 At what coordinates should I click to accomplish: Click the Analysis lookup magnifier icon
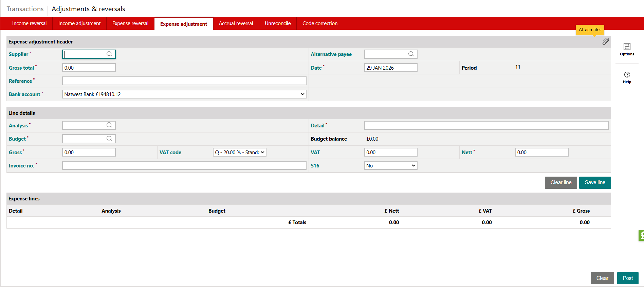click(109, 125)
